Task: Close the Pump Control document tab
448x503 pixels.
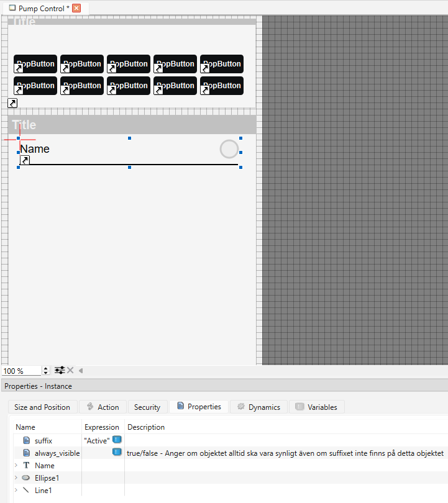Action: point(76,8)
